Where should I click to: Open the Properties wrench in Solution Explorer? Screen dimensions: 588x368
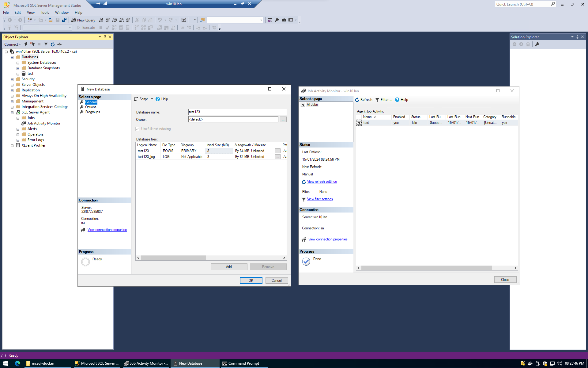(538, 44)
